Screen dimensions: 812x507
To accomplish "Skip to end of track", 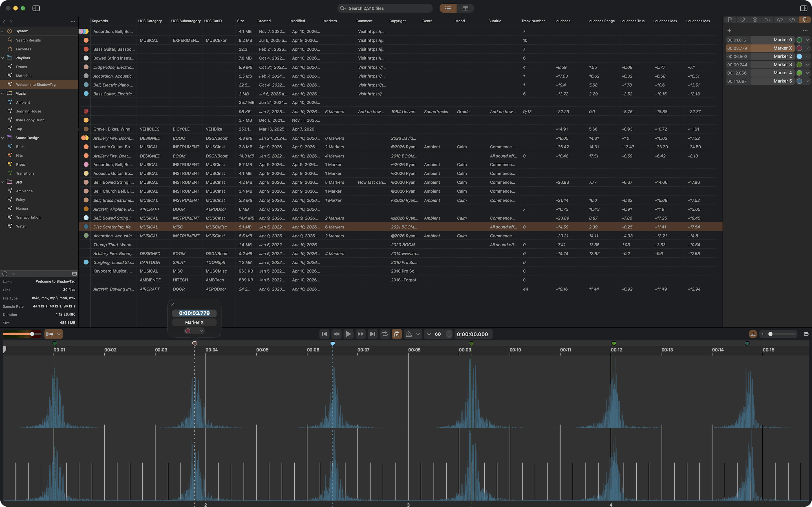I will click(372, 334).
